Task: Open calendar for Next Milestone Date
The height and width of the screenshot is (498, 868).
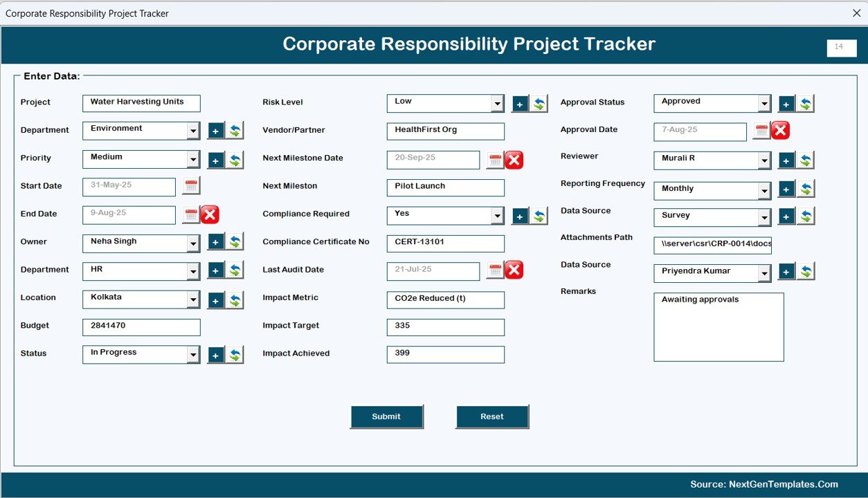Action: (x=495, y=160)
